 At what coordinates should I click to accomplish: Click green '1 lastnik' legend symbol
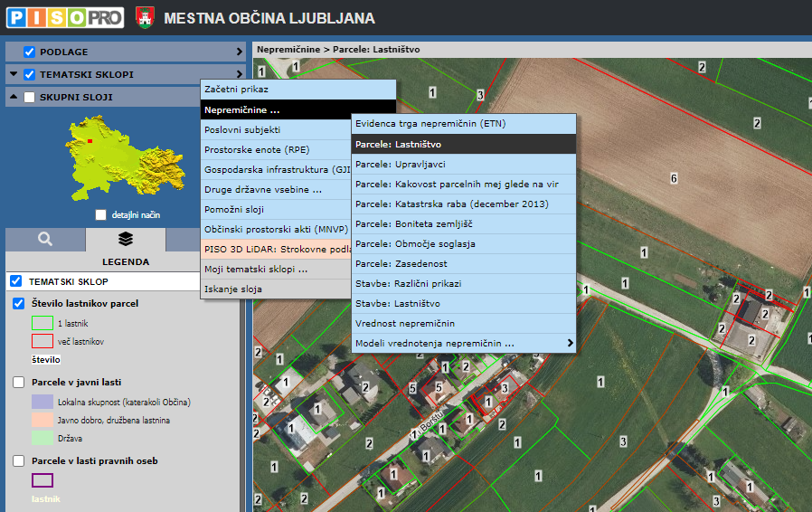42,323
